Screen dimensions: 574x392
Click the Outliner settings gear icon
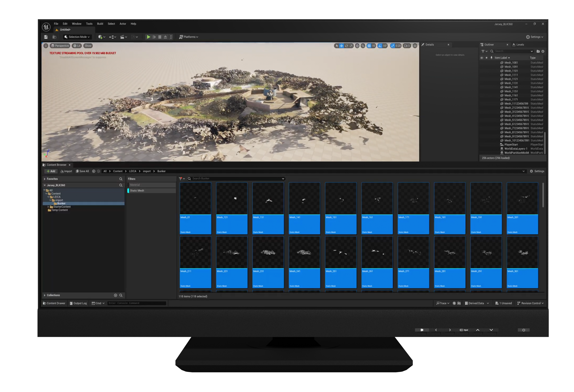[x=543, y=51]
